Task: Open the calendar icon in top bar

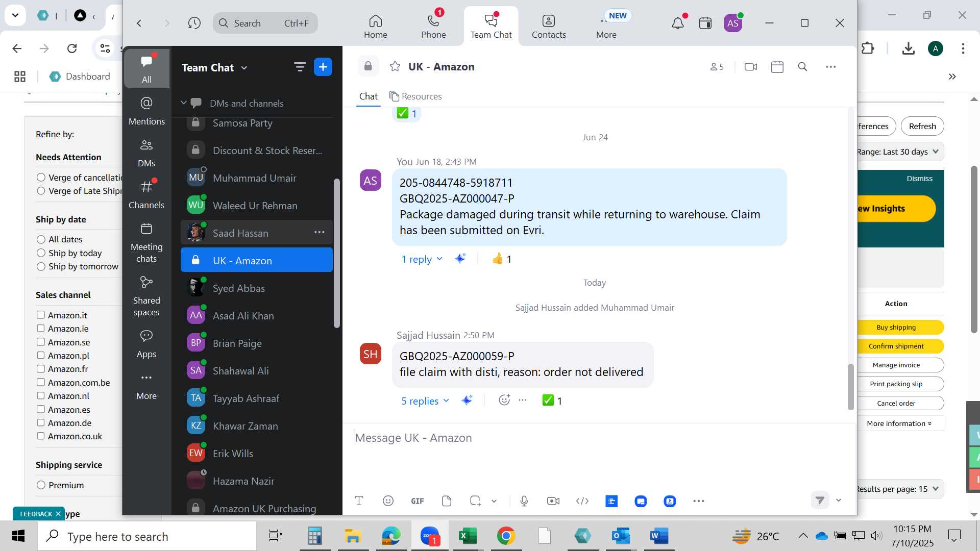Action: pyautogui.click(x=705, y=23)
